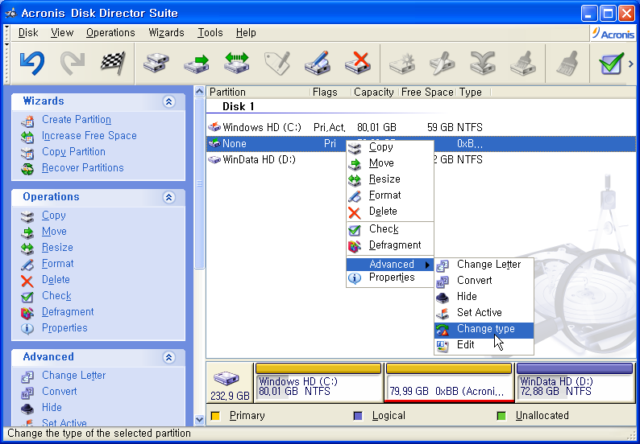Click the Acronis logo
Image resolution: width=640 pixels, height=444 pixels.
tap(613, 33)
